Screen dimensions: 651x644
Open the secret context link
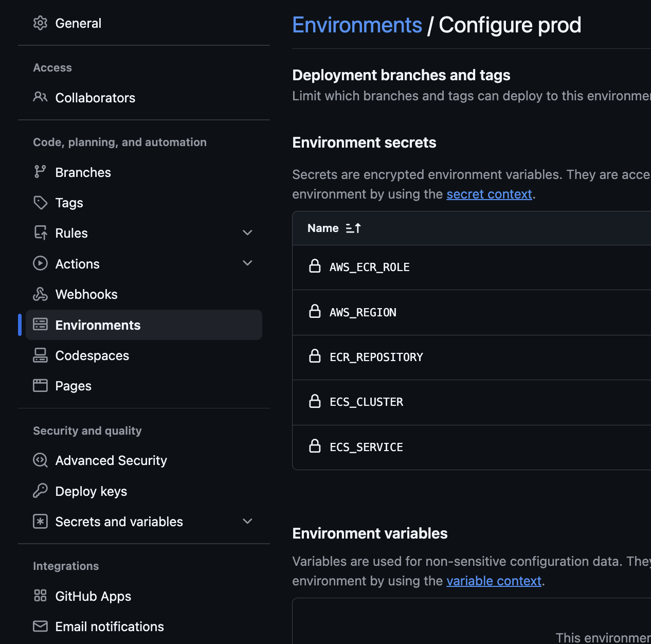pos(489,194)
